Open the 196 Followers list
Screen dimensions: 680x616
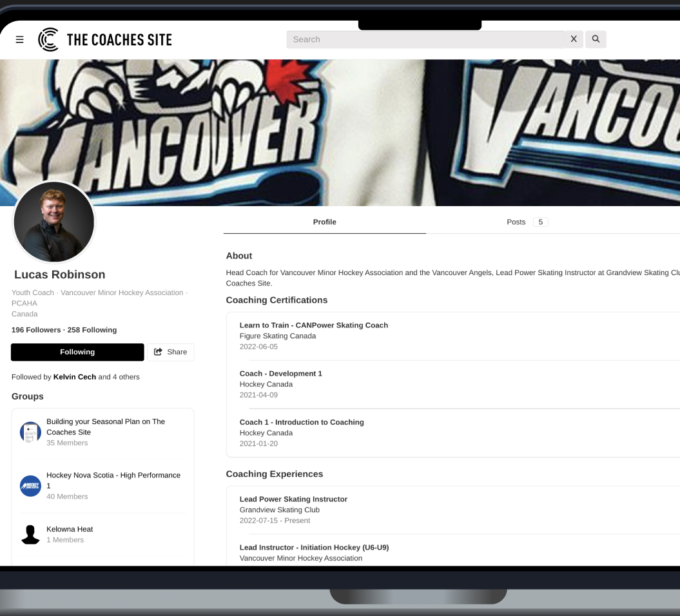36,330
